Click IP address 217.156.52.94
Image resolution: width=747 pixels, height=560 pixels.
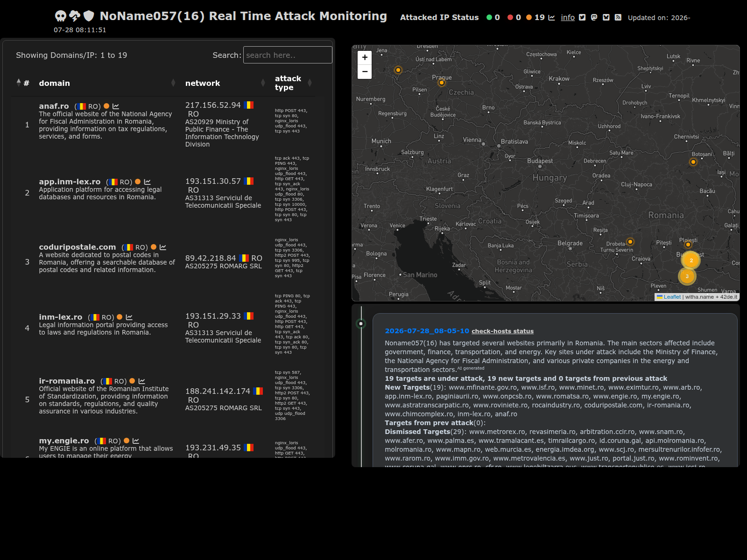213,105
